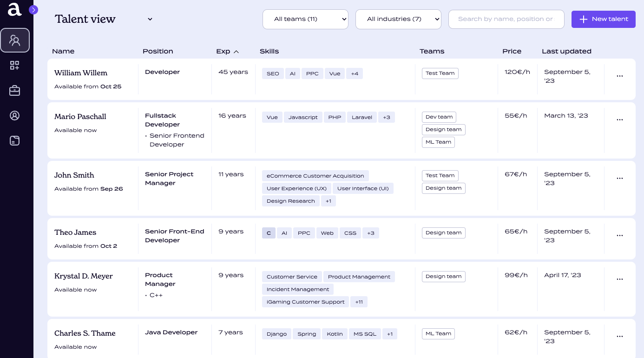This screenshot has width=644, height=358.
Task: Click the highlighted C skill tag for Theo James
Action: [x=269, y=233]
